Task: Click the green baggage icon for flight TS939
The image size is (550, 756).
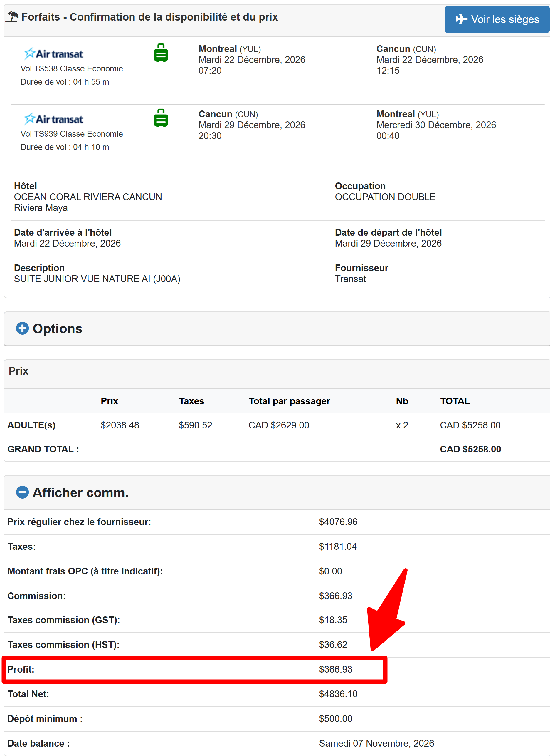Action: pos(161,118)
